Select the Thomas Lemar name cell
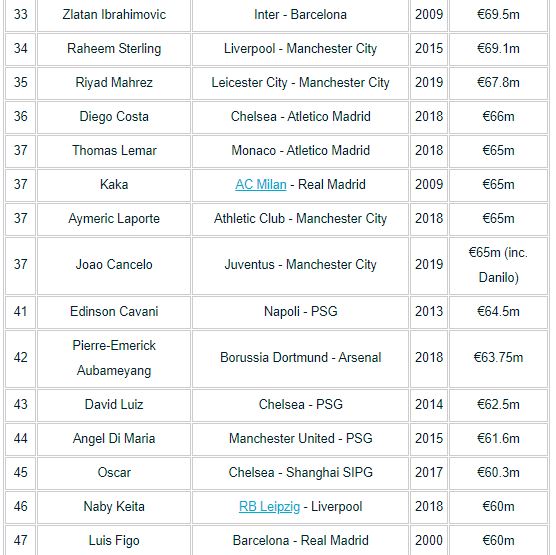The image size is (556, 555). [x=114, y=151]
